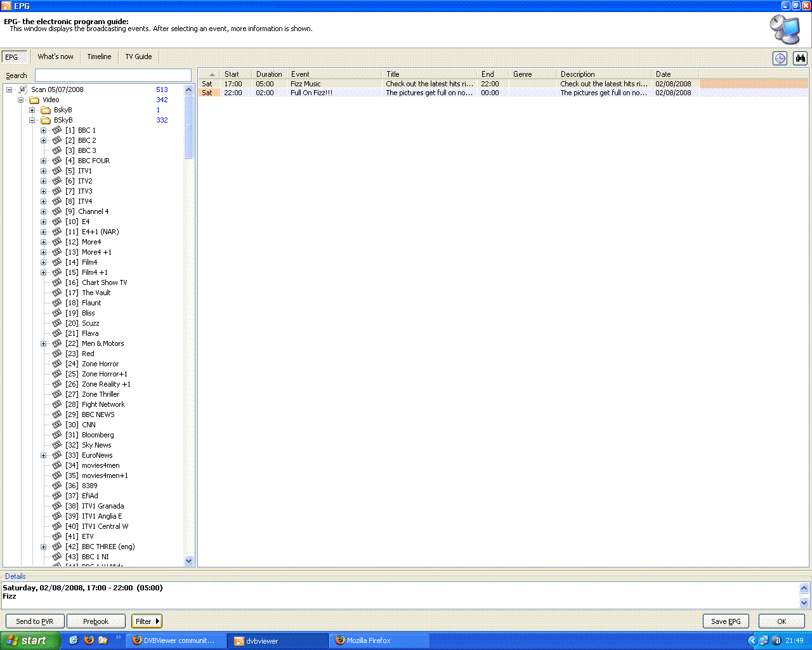The height and width of the screenshot is (650, 812).
Task: Click the Search input field
Action: 113,76
